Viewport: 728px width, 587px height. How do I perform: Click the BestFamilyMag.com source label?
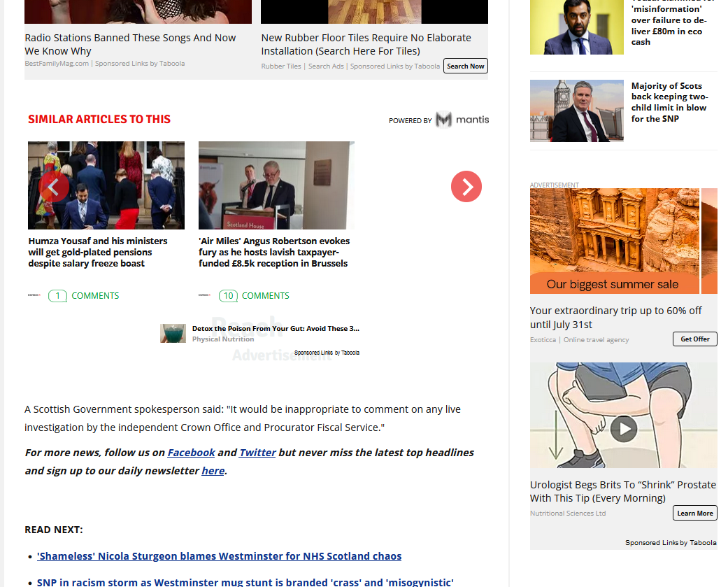click(57, 63)
